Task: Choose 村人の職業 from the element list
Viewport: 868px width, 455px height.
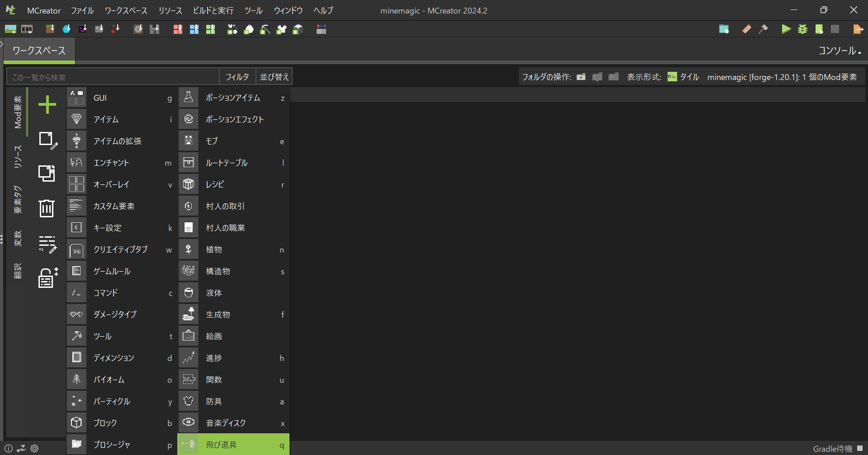Action: 233,228
